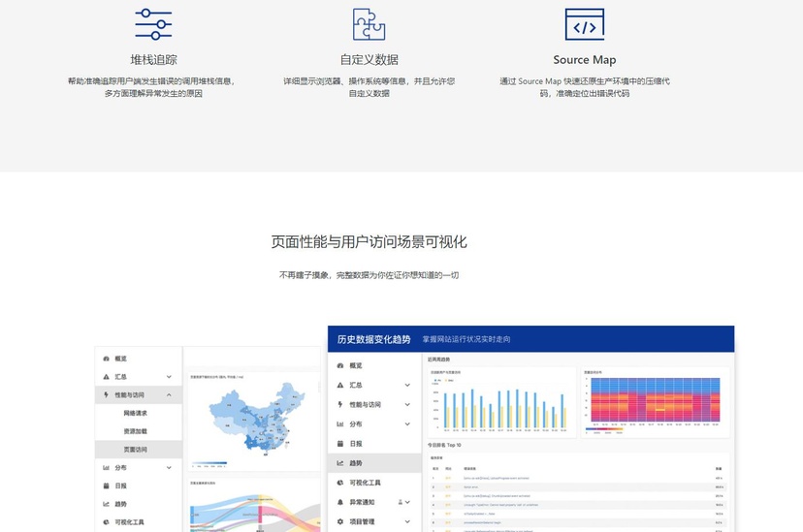Select 资源加载 in the left sidebar submenu
The image size is (803, 532).
135,431
